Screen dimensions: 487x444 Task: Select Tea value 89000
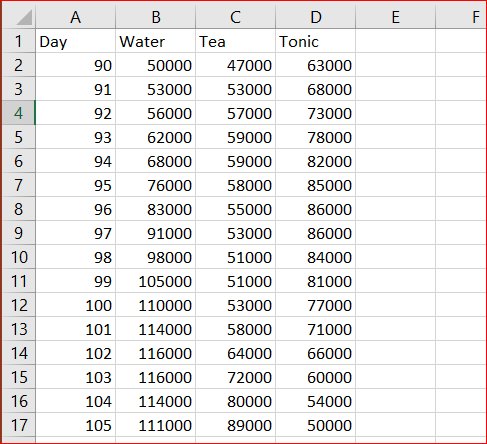click(236, 425)
